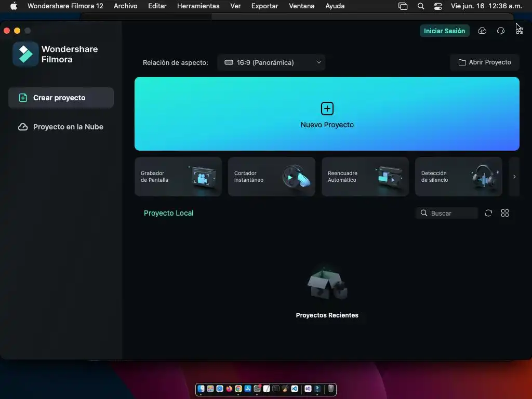Open the Archivo menu
532x399 pixels.
(126, 6)
